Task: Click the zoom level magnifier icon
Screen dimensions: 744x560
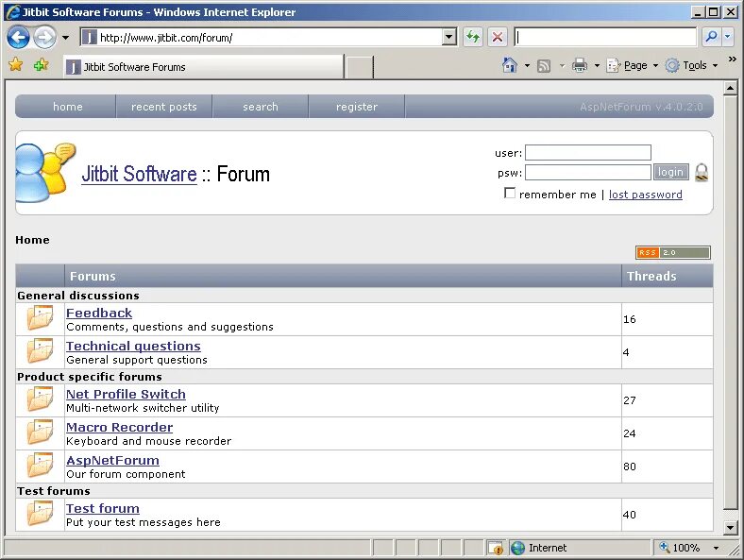Action: (x=665, y=547)
